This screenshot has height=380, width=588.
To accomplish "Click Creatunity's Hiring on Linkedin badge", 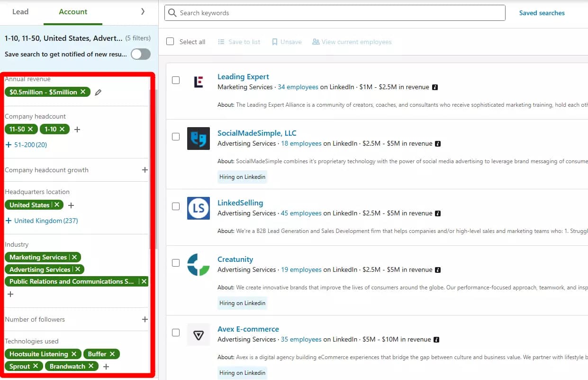I will (x=243, y=303).
